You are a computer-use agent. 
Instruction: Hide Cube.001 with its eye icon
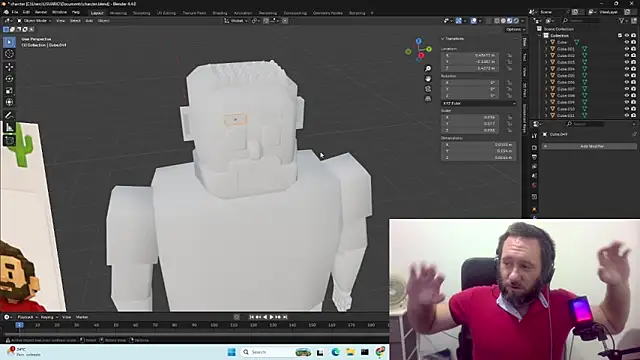click(x=627, y=49)
